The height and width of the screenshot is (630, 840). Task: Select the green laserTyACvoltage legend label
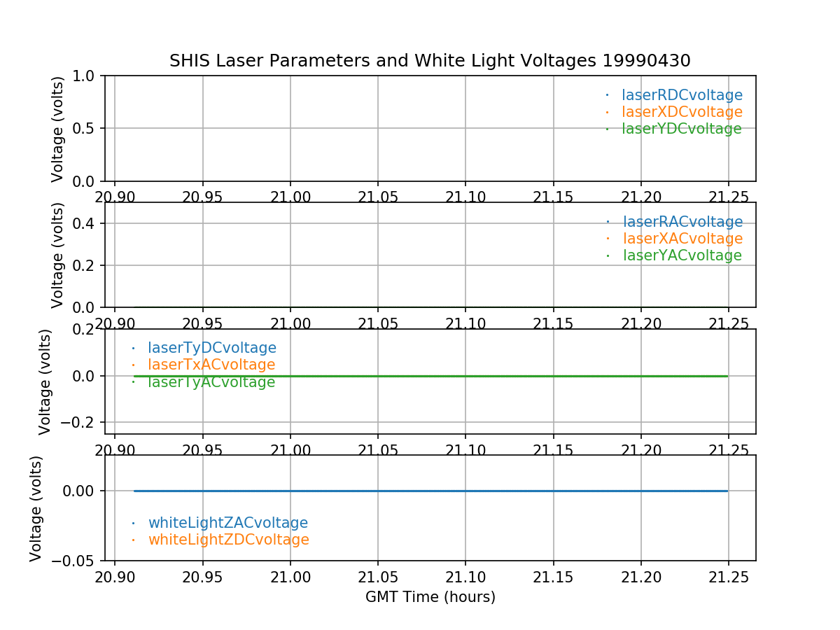click(211, 382)
